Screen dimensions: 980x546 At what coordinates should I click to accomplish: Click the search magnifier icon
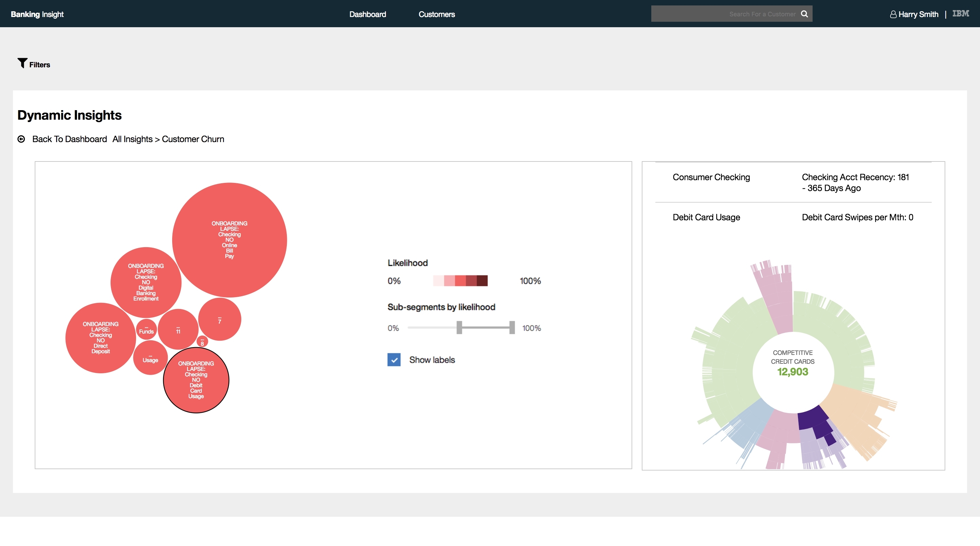(x=804, y=14)
